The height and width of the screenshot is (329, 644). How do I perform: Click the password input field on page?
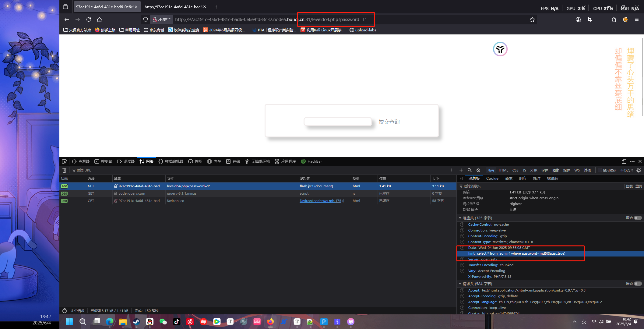pos(338,122)
